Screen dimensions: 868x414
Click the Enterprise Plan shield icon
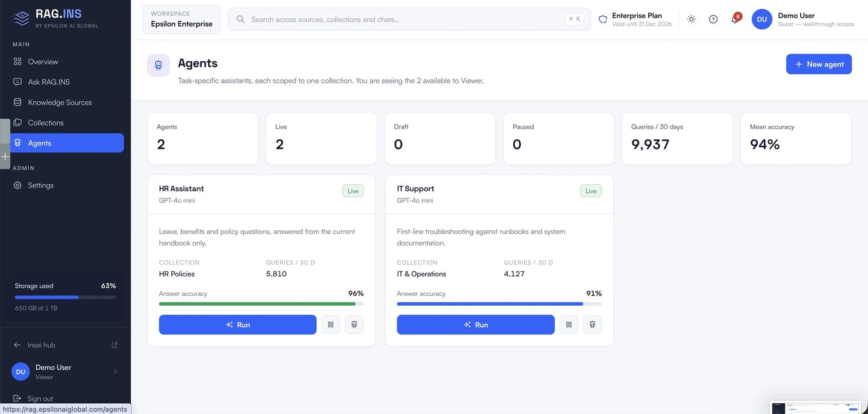point(603,20)
